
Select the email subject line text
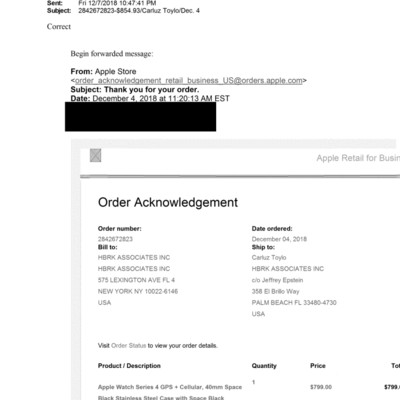coord(139,11)
